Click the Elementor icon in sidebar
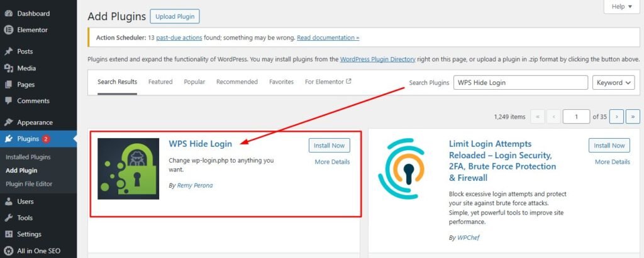 point(8,30)
